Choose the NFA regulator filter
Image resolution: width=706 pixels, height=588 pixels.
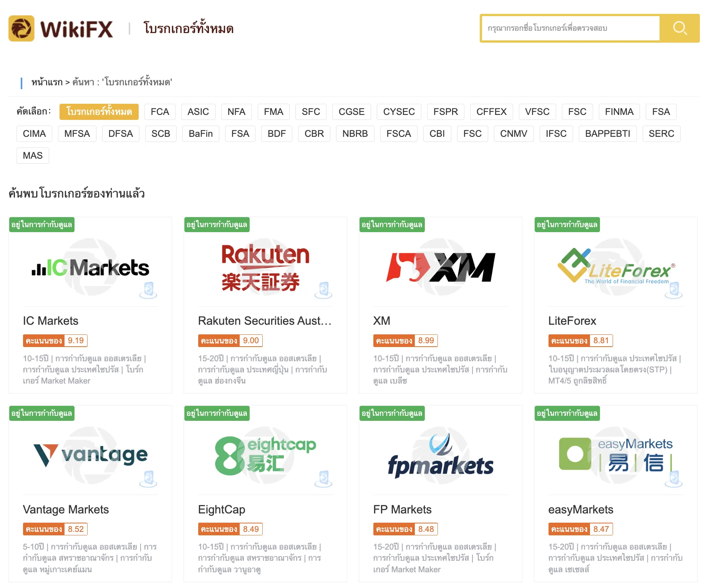(236, 112)
